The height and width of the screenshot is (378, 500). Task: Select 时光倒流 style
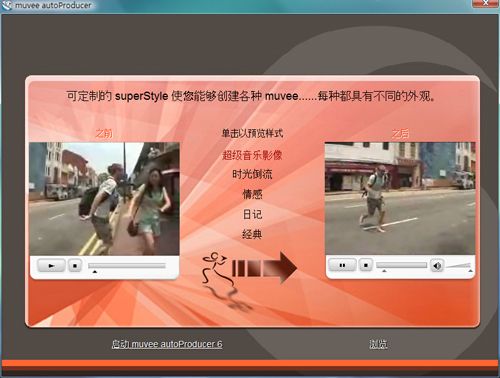pyautogui.click(x=252, y=174)
